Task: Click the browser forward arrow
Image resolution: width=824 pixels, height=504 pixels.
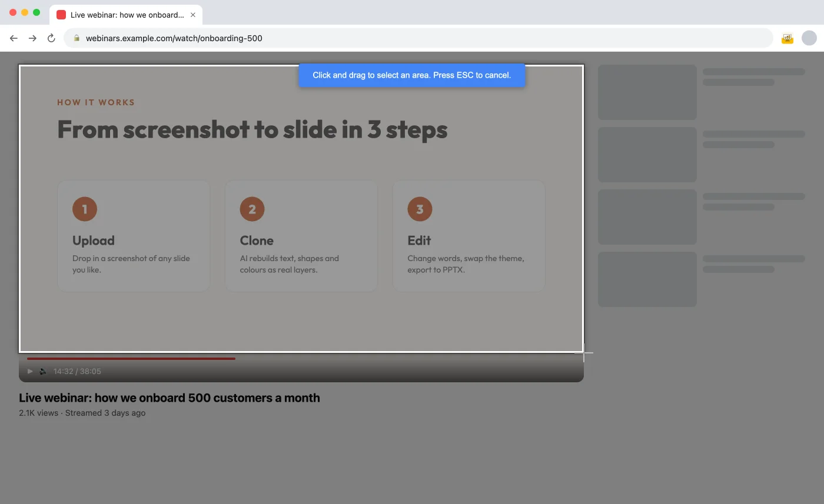Action: tap(32, 38)
